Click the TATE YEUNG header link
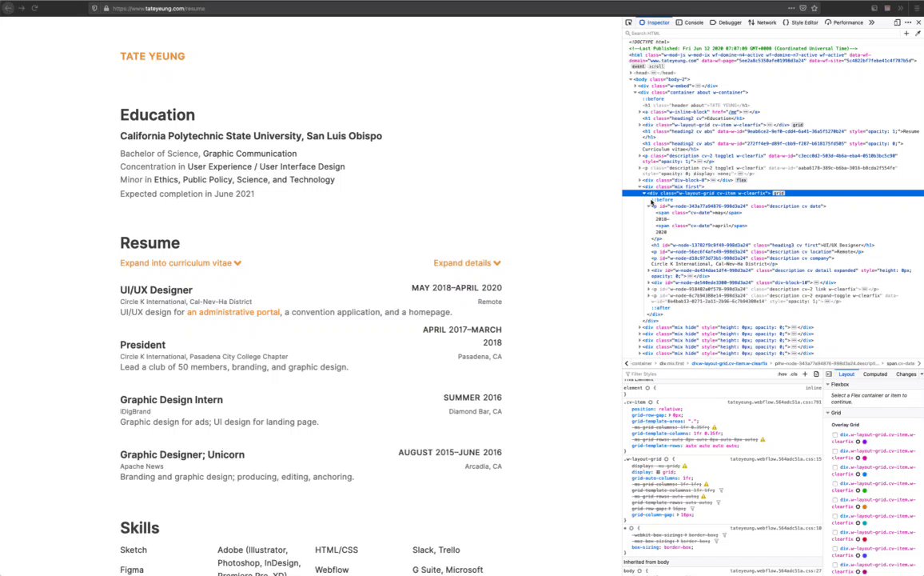Image resolution: width=924 pixels, height=576 pixels. (153, 57)
